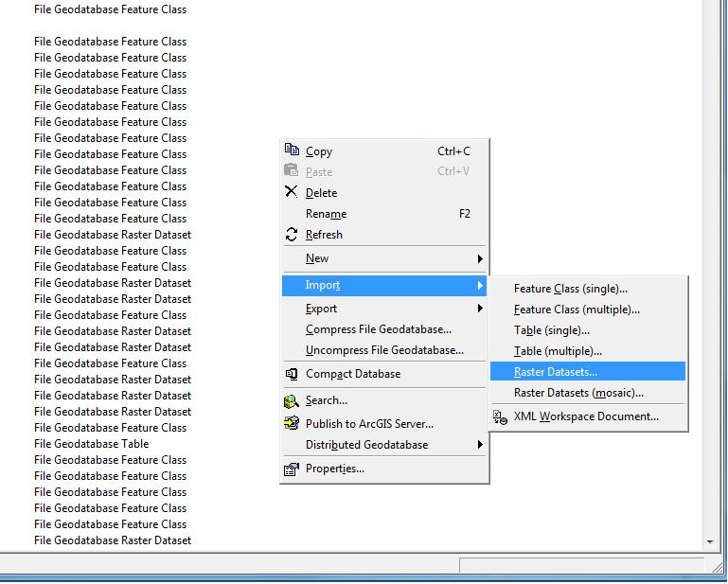Screen dimensions: 728x584
Task: Select Uncompress File Geodatabase
Action: click(x=384, y=350)
